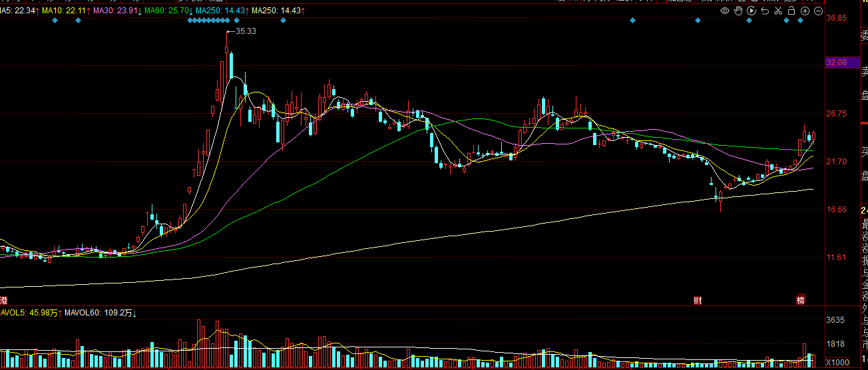Click the 16.66 axis price
Image resolution: width=868 pixels, height=370 pixels.
click(x=836, y=210)
